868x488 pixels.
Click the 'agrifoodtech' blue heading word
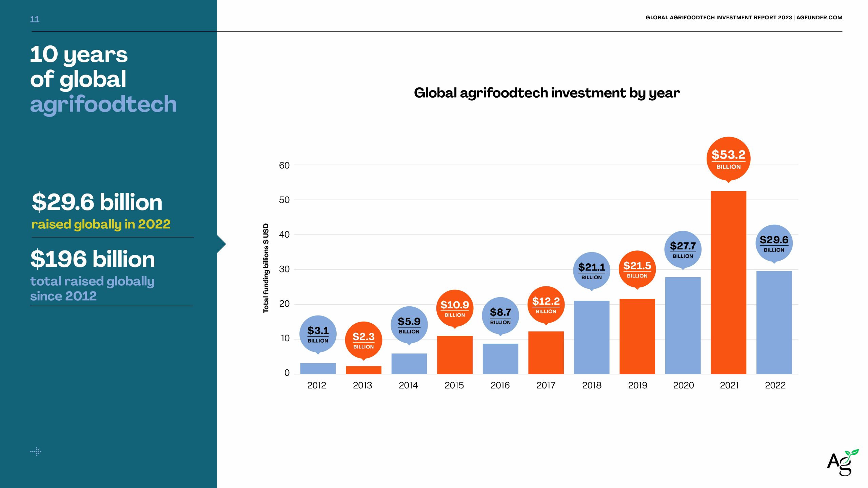pyautogui.click(x=103, y=104)
